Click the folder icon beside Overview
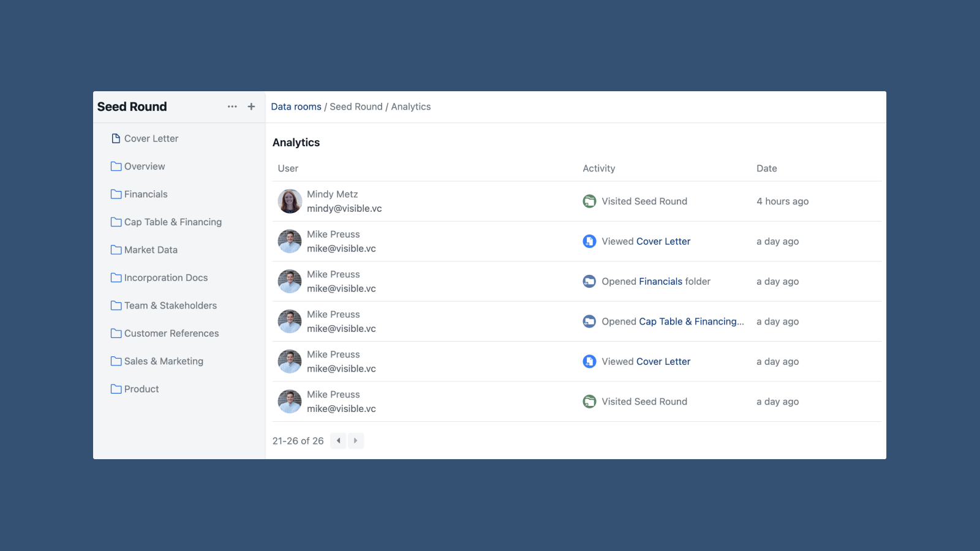This screenshot has width=980, height=551. (116, 167)
